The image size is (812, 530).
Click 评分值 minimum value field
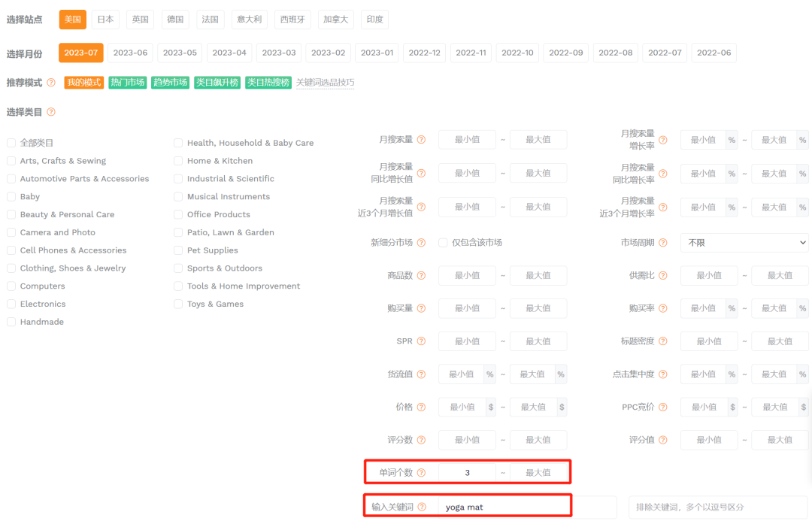(x=709, y=440)
